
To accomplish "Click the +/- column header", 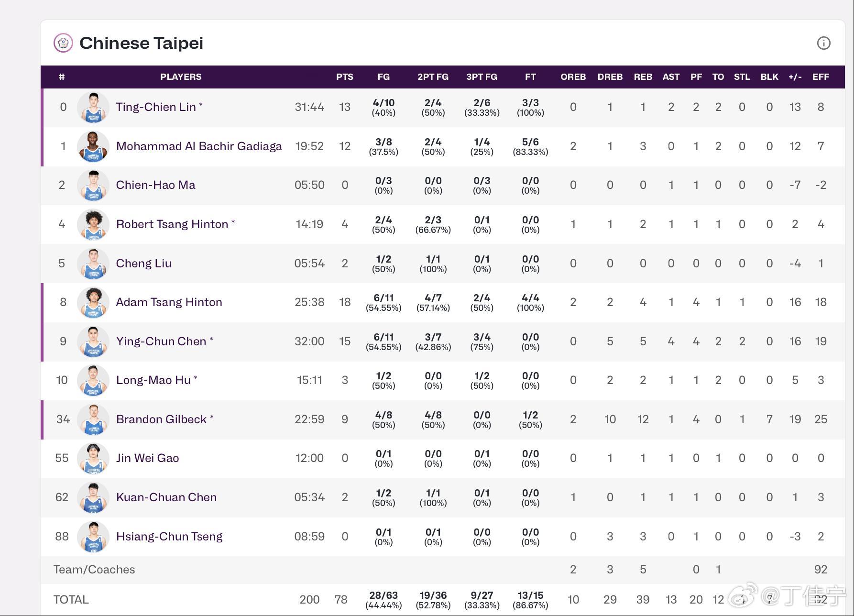I will (x=795, y=77).
